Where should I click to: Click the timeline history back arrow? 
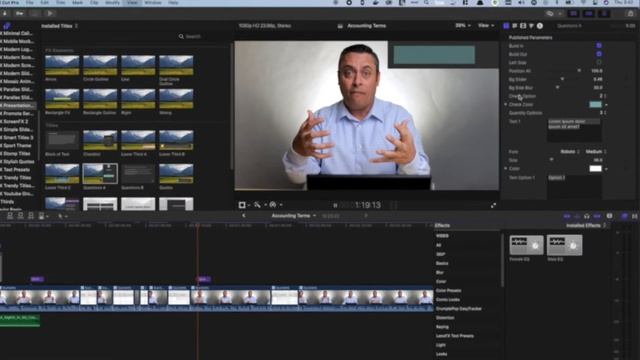tap(244, 216)
